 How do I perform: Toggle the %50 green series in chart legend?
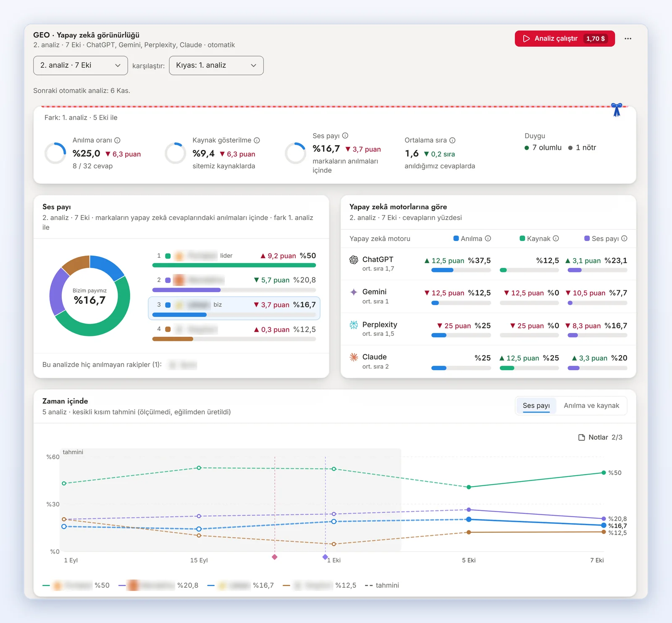click(x=76, y=585)
